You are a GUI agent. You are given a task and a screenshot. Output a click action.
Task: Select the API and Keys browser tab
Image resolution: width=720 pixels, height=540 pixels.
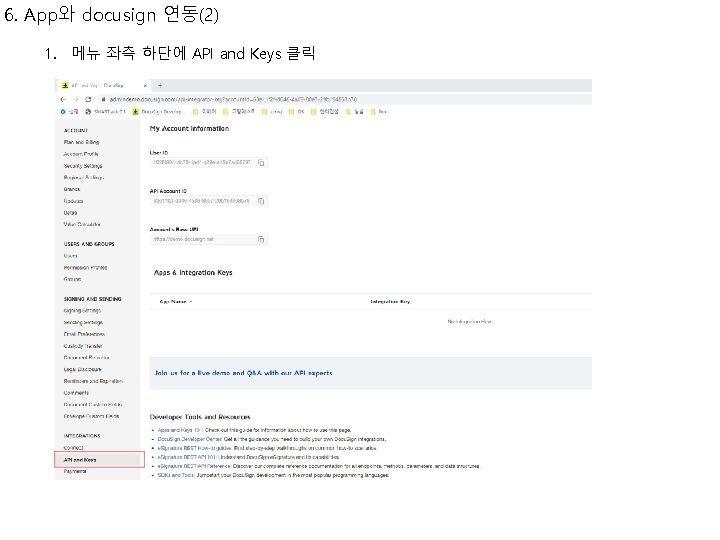click(x=103, y=85)
